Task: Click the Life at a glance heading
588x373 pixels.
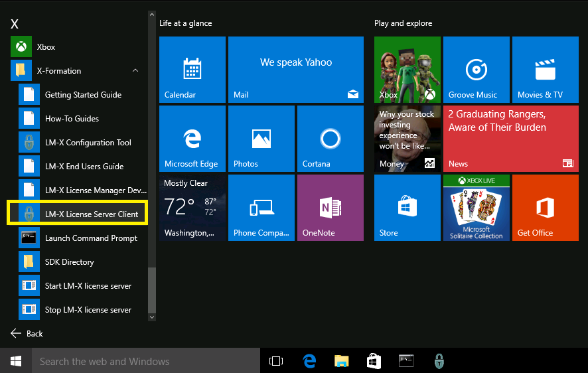Action: pyautogui.click(x=186, y=23)
